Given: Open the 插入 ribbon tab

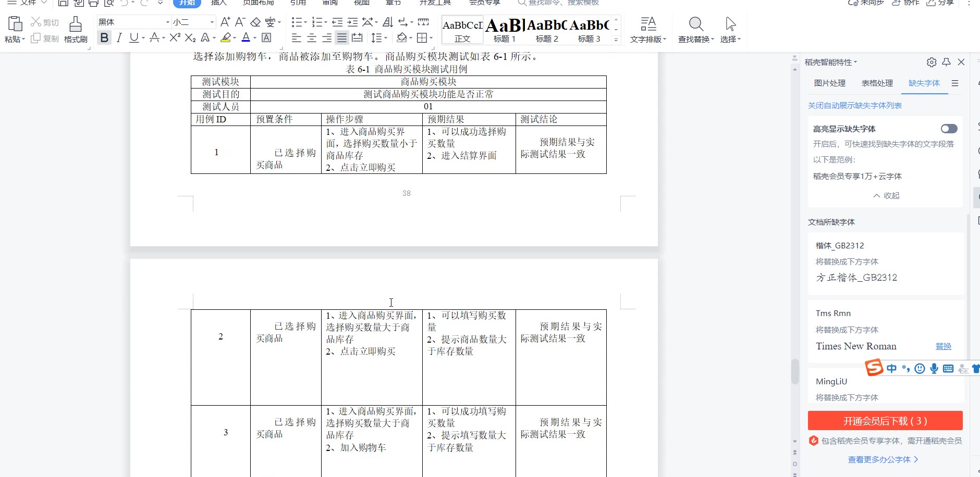Looking at the screenshot, I should click(x=219, y=3).
